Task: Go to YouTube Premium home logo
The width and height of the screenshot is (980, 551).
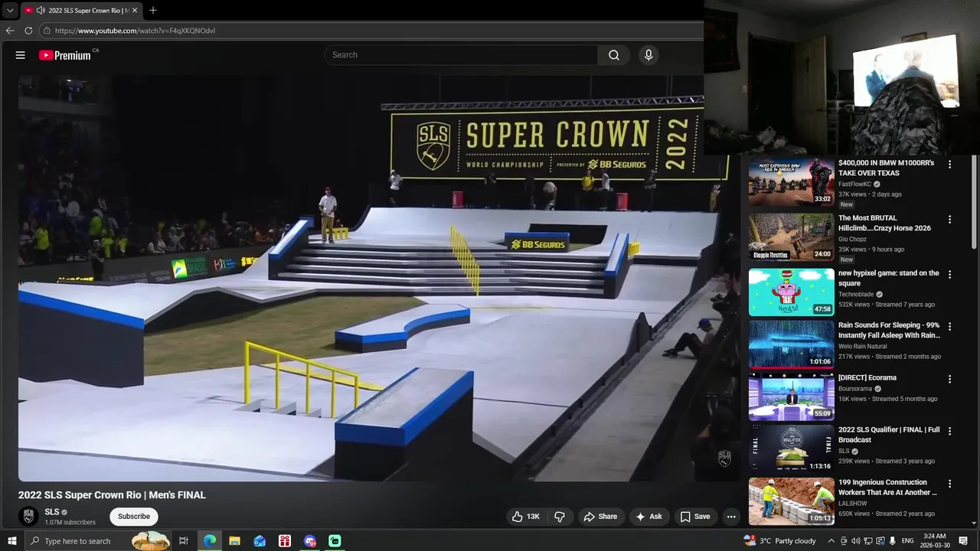Action: pos(66,55)
